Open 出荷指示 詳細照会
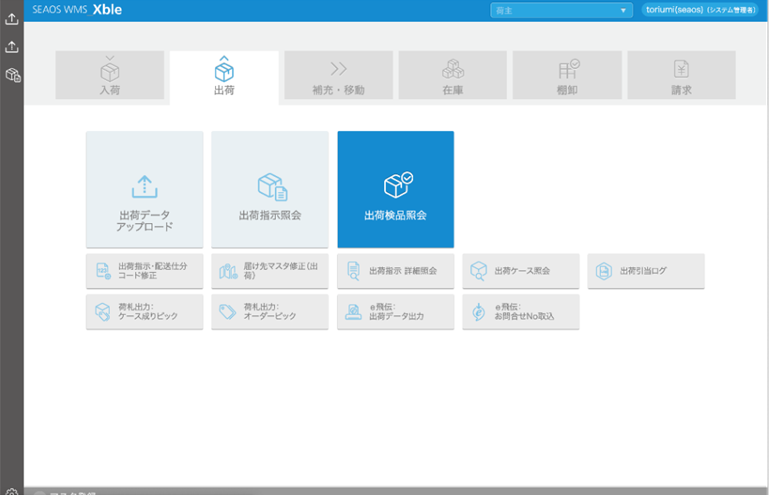 coord(395,271)
